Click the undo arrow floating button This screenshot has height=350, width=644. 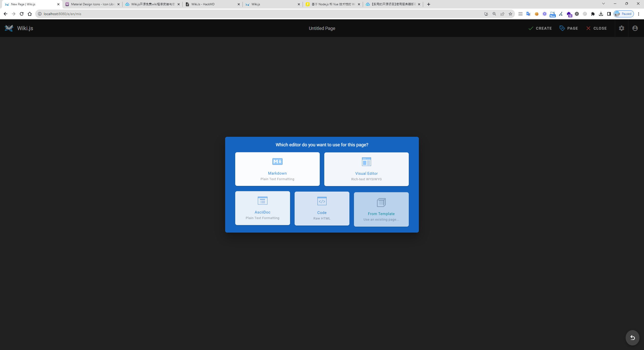click(x=632, y=338)
